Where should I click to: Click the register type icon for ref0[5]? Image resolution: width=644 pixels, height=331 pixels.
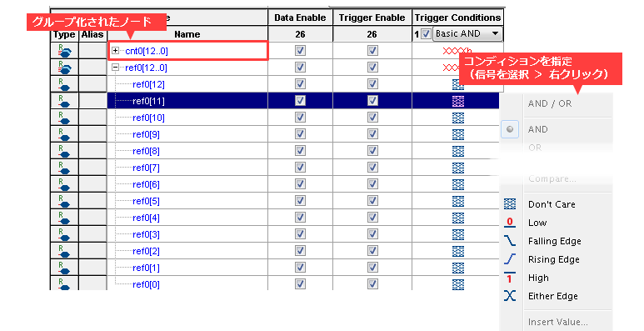[x=63, y=201]
